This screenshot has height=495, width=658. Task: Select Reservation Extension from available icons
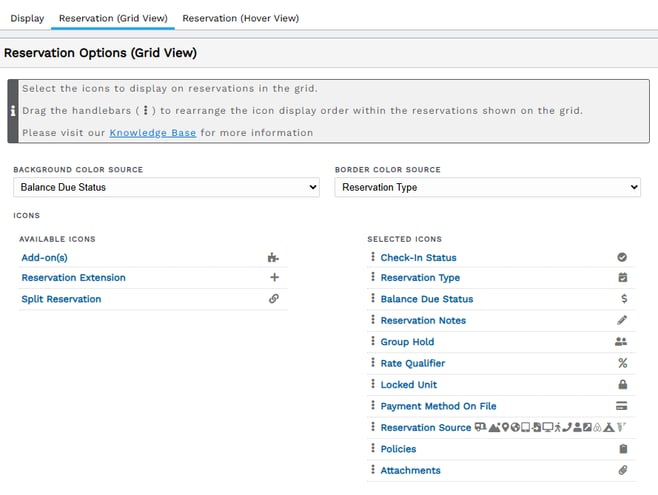coord(73,278)
